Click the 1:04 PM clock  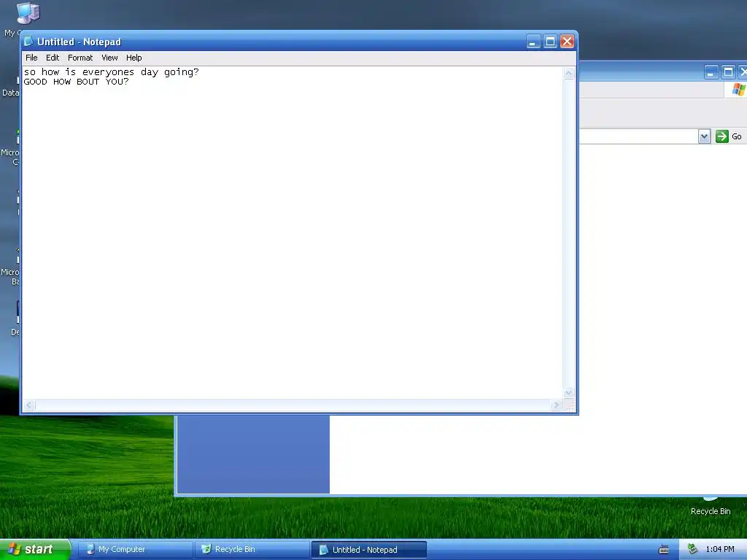pyautogui.click(x=720, y=550)
